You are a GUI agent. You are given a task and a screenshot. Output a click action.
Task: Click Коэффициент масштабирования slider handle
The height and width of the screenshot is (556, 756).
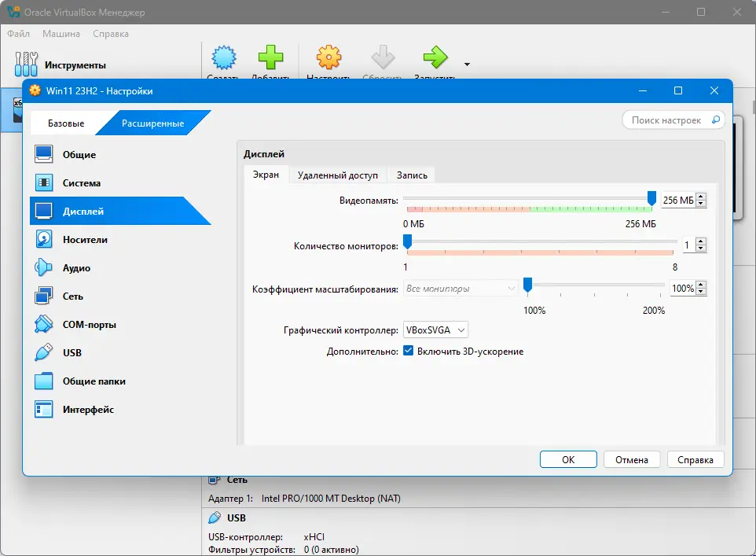pos(527,285)
